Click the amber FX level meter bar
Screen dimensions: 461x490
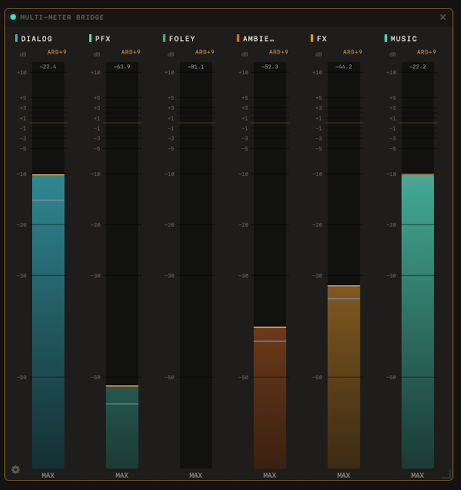click(344, 377)
